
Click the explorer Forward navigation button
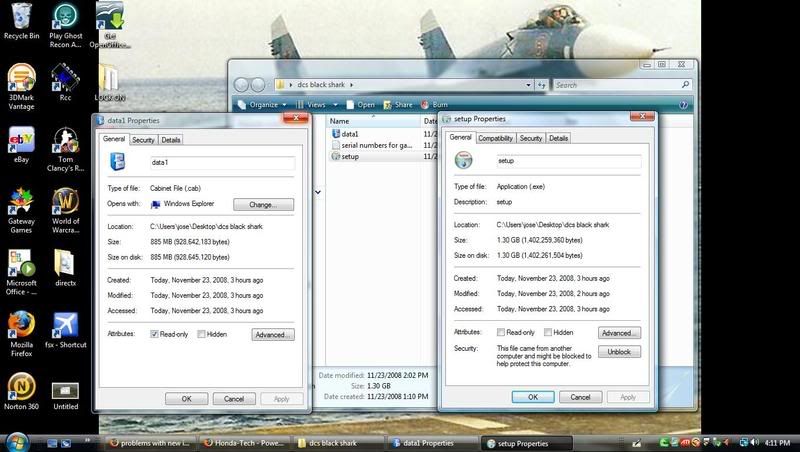[258, 85]
